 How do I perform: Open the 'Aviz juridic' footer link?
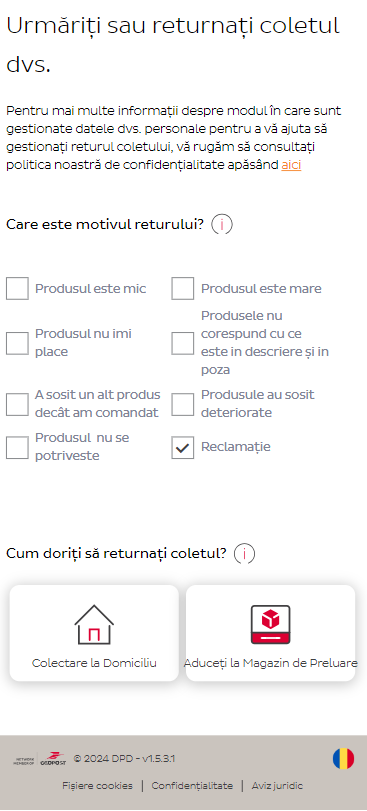point(277,786)
